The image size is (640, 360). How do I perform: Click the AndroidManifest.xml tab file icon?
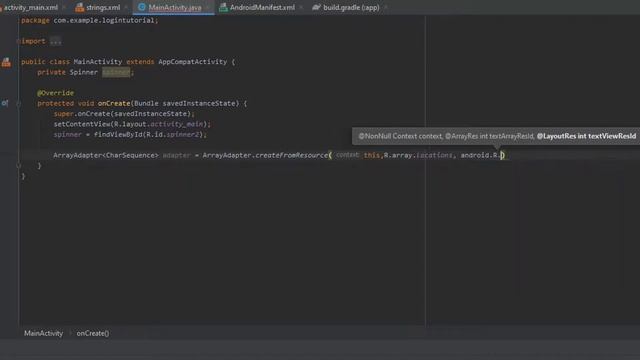point(223,7)
